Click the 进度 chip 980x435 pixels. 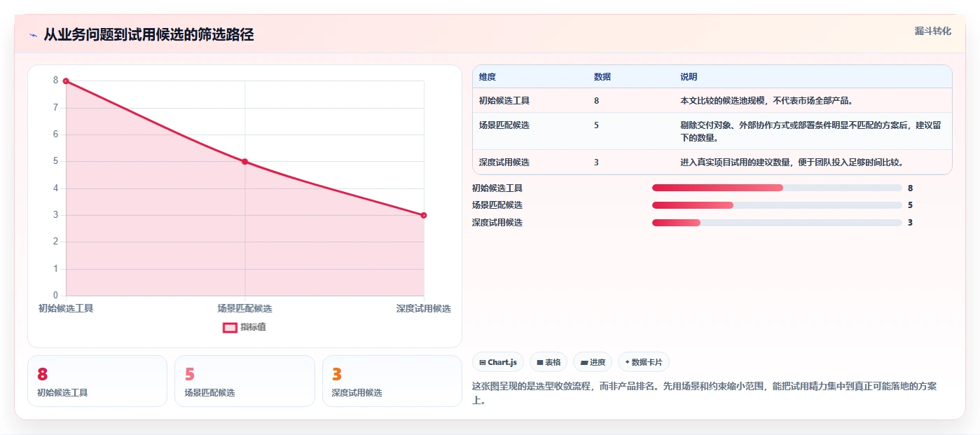click(x=593, y=362)
